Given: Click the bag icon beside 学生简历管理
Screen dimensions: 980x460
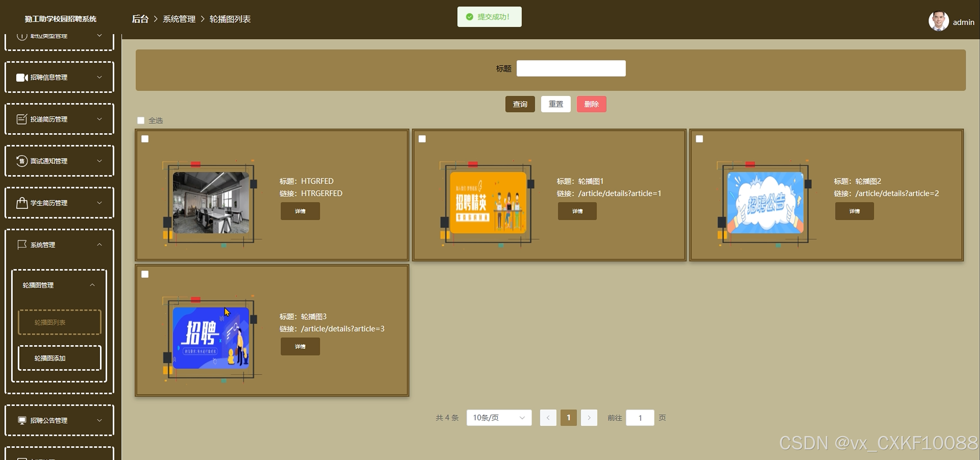Looking at the screenshot, I should coord(22,203).
